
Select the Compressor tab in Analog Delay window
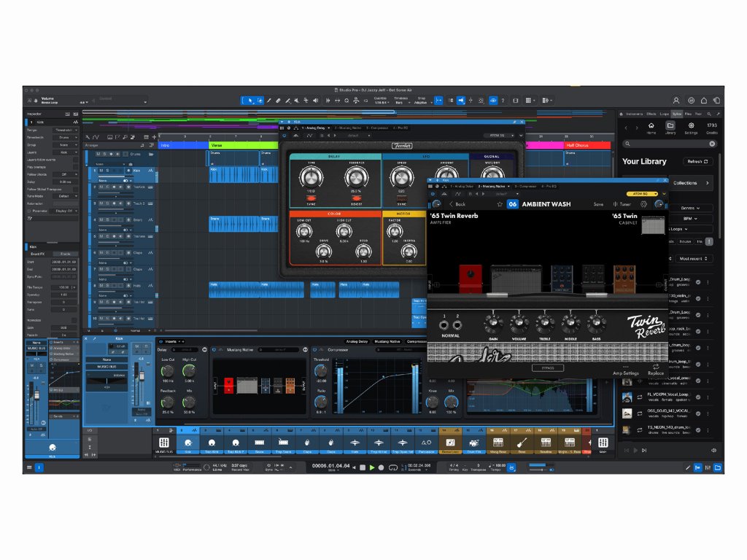[377, 128]
